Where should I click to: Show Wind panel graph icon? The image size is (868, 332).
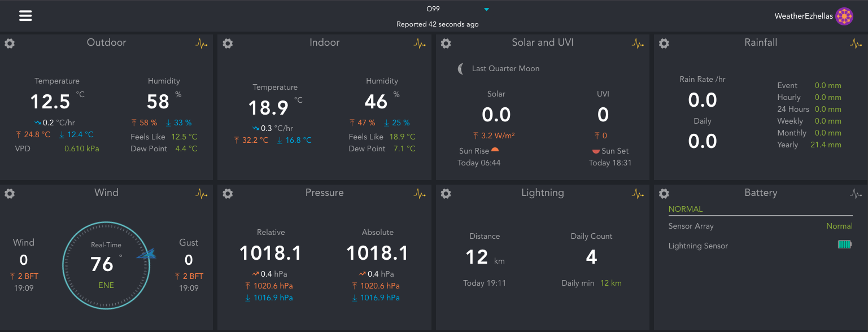pyautogui.click(x=202, y=194)
